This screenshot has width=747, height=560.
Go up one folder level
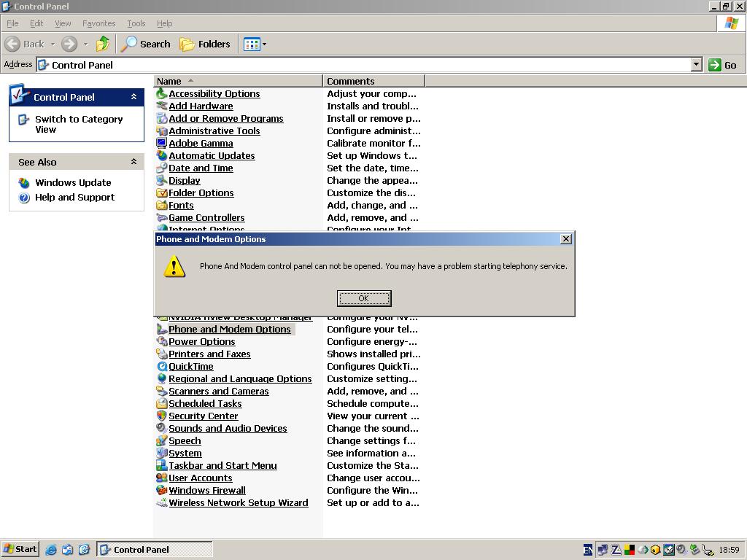click(x=102, y=44)
